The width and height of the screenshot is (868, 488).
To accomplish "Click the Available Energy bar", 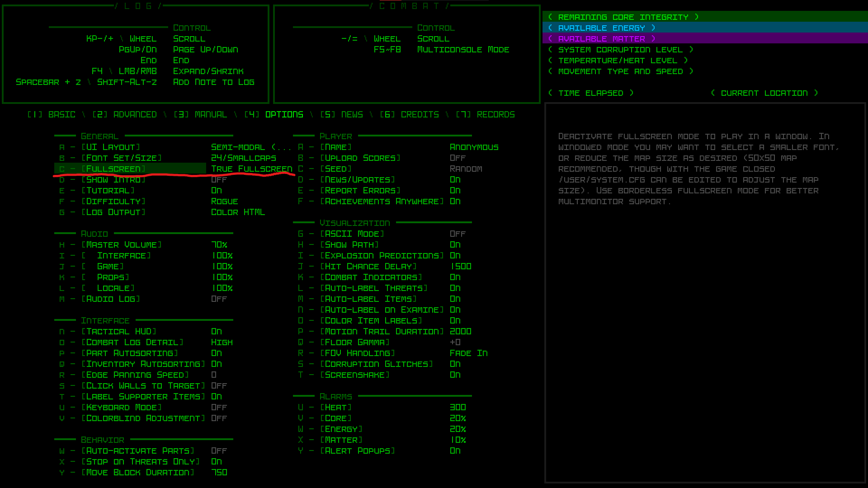I will (x=601, y=28).
